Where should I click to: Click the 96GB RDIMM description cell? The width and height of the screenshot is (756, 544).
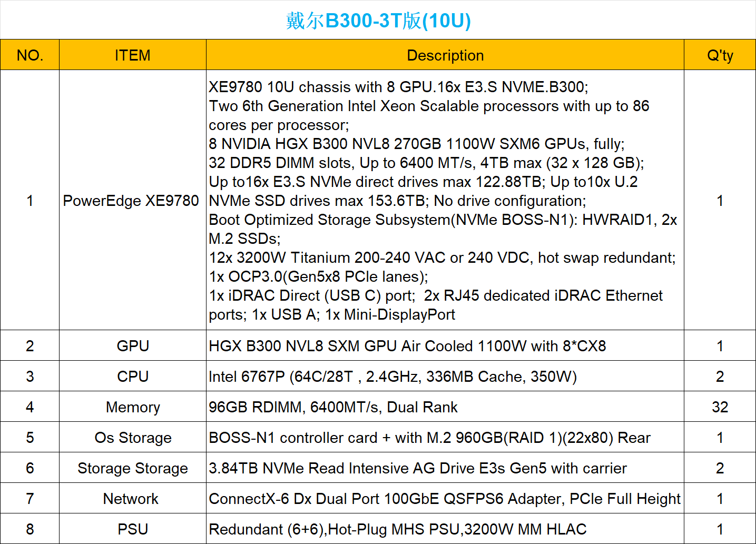(445, 407)
